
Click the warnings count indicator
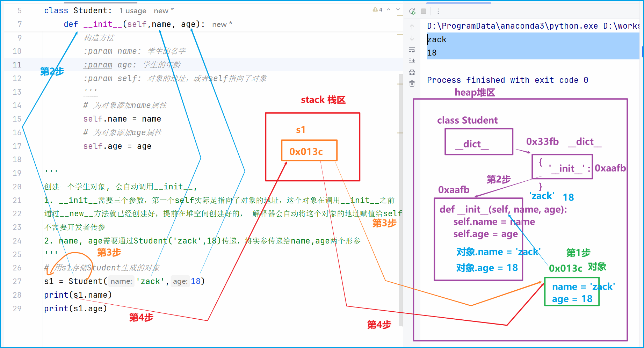[x=377, y=10]
